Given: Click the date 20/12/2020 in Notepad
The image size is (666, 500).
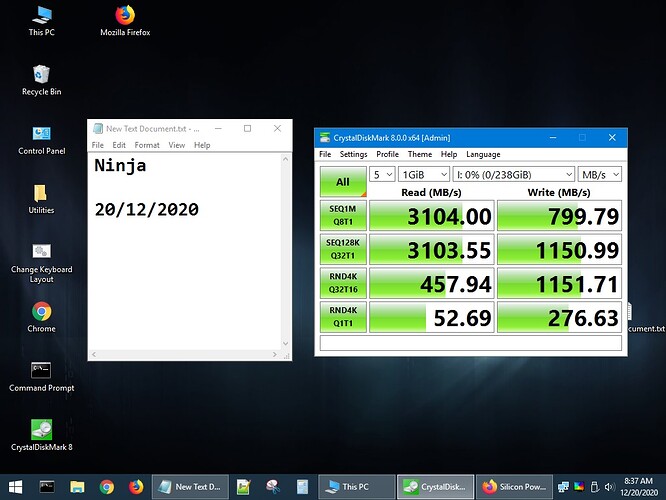Looking at the screenshot, I should tap(147, 209).
